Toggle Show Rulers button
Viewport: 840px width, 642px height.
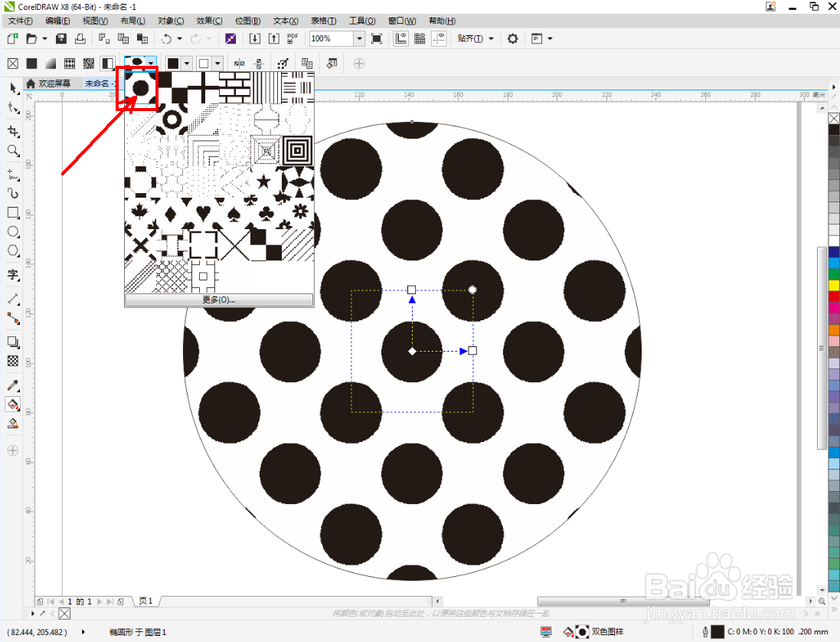(x=400, y=38)
